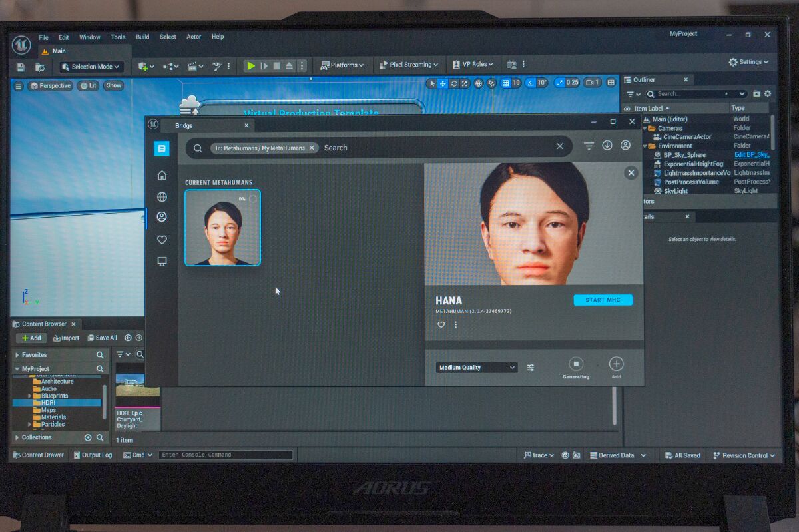799x532 pixels.
Task: Click the START MHC button
Action: tap(603, 300)
